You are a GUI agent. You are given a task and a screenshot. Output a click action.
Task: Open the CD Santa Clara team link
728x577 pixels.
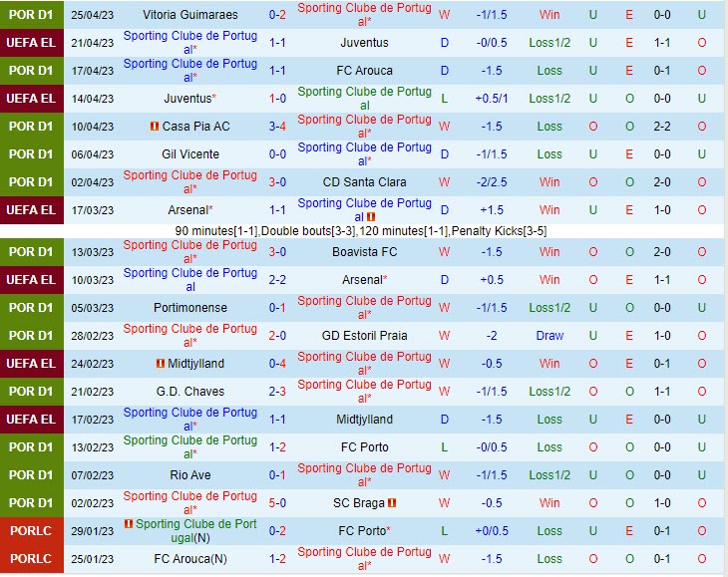[364, 181]
